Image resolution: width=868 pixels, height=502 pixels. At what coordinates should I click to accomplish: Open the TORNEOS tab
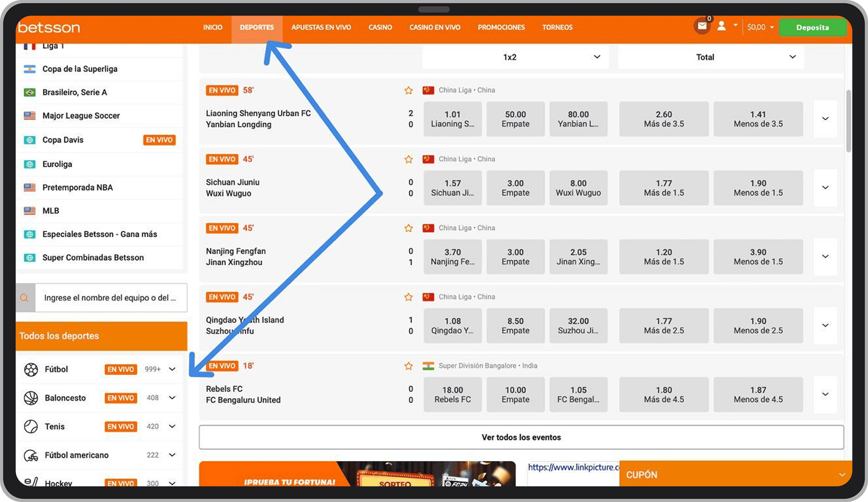(x=557, y=28)
